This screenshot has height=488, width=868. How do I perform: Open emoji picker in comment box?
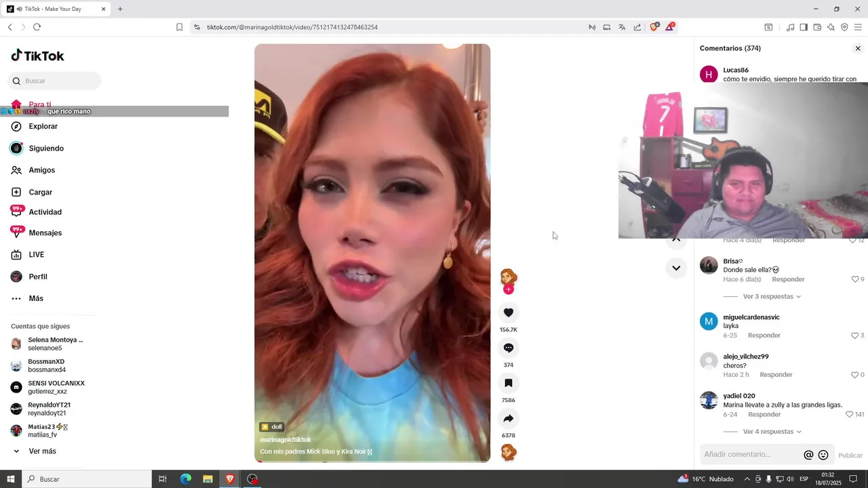[x=823, y=455]
